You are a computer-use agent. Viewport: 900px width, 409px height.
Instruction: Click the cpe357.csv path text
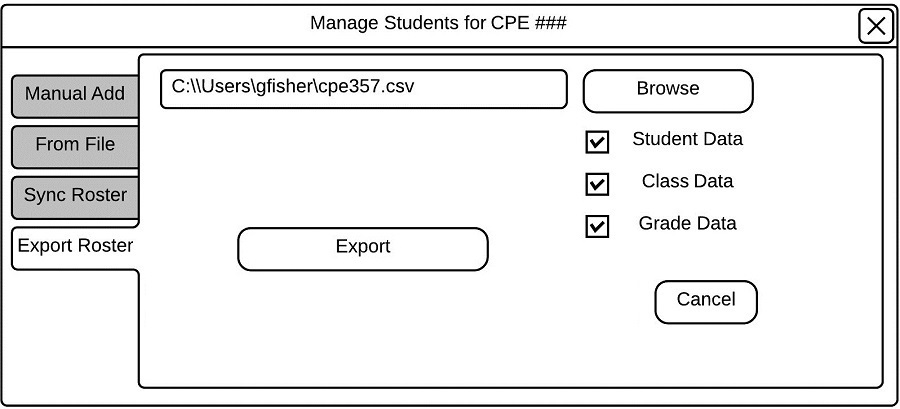[x=292, y=87]
